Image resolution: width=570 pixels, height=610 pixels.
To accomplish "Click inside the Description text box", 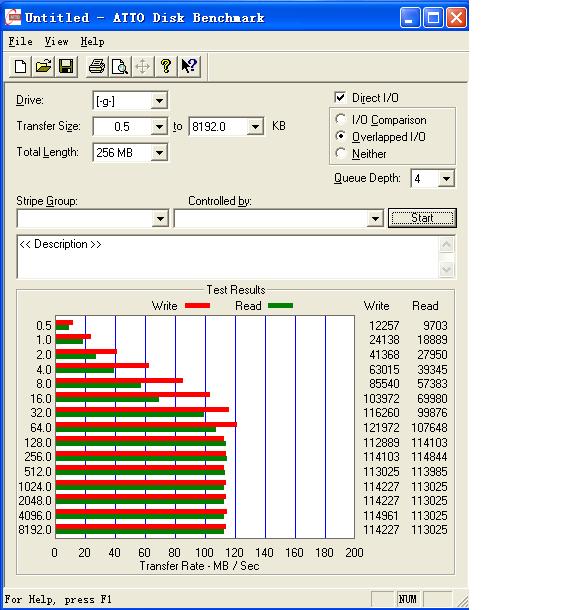I will click(x=228, y=257).
